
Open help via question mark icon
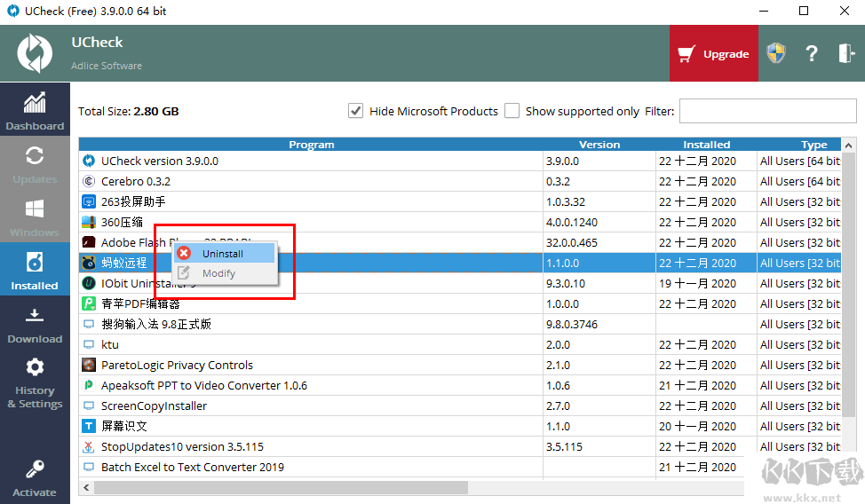point(811,53)
